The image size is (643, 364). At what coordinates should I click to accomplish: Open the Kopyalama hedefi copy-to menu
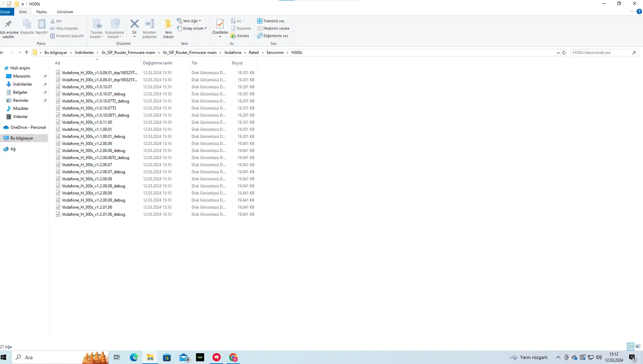pyautogui.click(x=114, y=28)
